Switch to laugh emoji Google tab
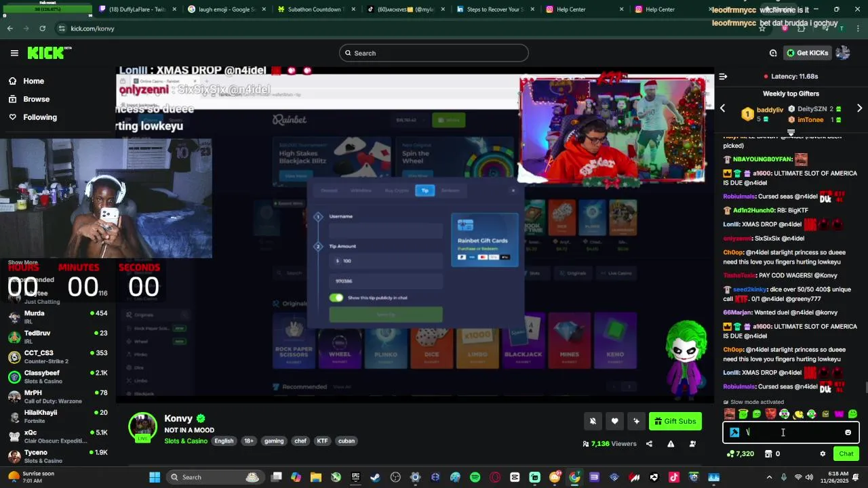The width and height of the screenshot is (868, 488). pyautogui.click(x=226, y=9)
